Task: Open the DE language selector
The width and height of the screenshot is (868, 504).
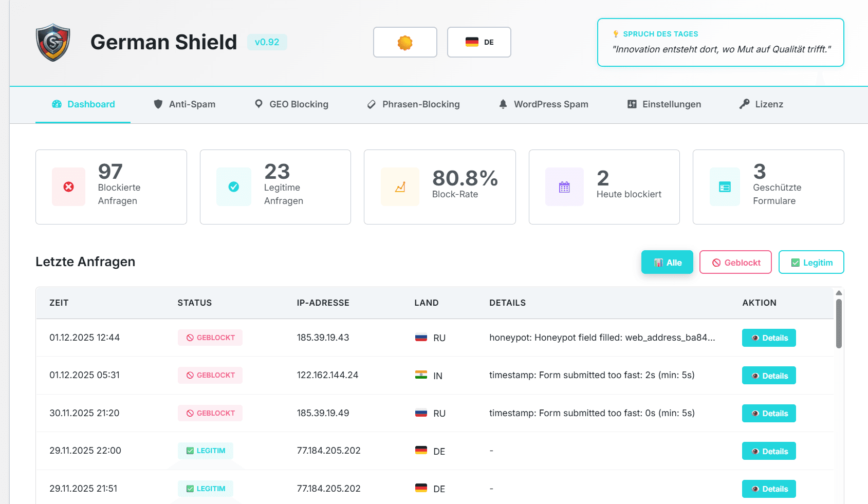Action: 478,42
